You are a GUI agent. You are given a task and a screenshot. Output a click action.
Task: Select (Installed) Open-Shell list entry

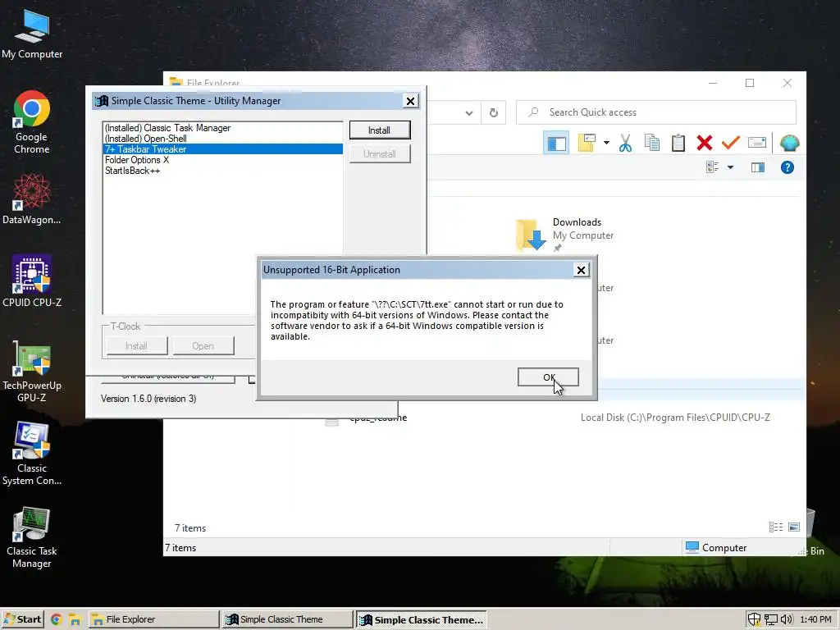[x=222, y=139]
